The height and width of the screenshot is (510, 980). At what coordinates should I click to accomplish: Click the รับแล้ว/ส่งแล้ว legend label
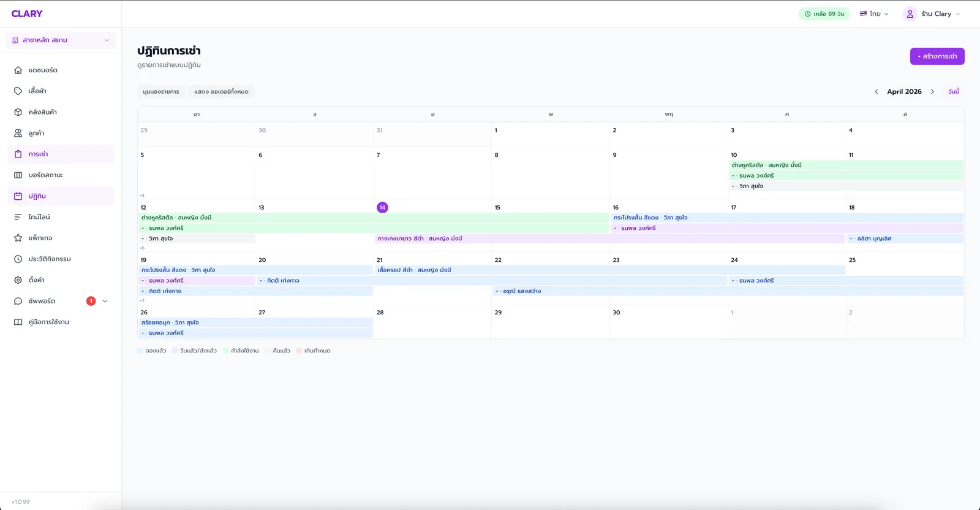coord(198,351)
